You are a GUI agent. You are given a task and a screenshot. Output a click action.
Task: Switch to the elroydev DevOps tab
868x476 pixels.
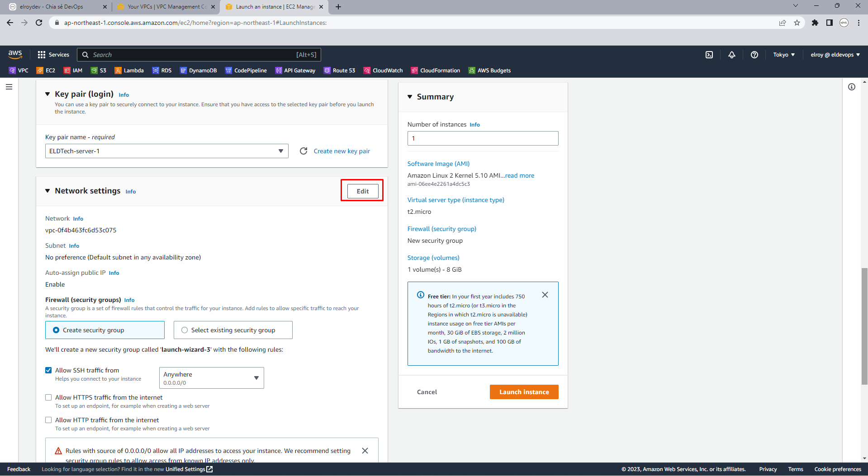tap(56, 7)
